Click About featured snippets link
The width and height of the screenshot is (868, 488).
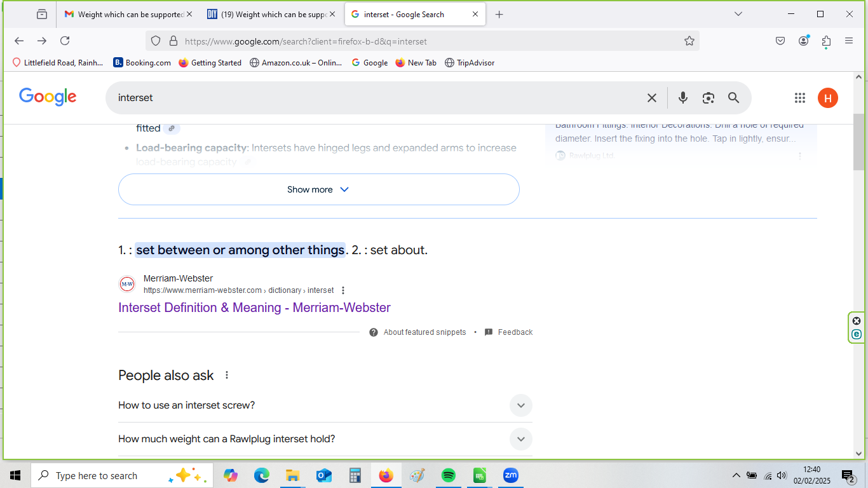click(424, 332)
